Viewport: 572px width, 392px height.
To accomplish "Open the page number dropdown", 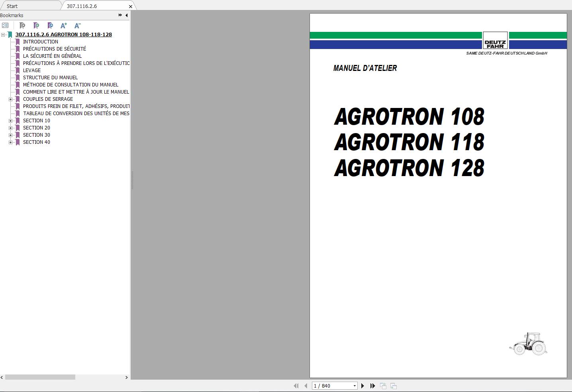I will 355,386.
